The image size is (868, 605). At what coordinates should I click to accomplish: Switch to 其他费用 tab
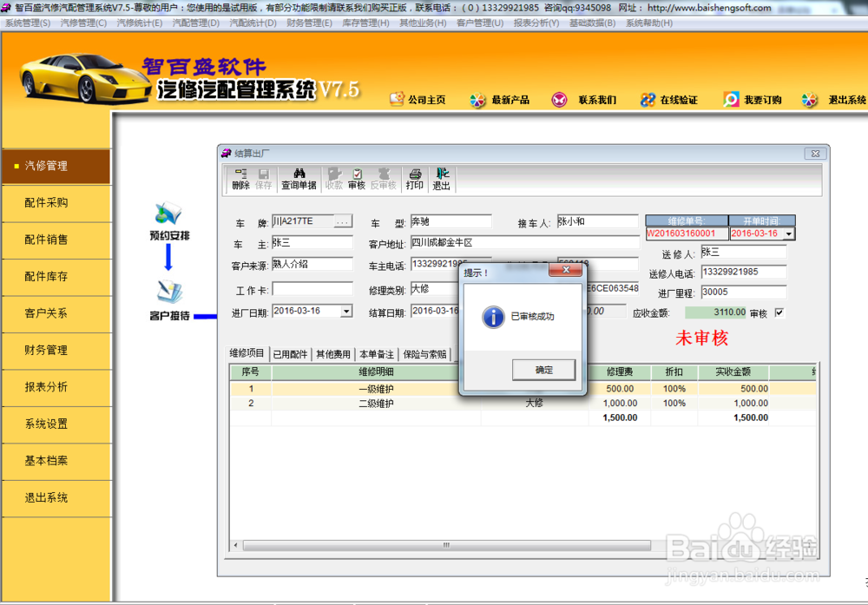pos(333,354)
